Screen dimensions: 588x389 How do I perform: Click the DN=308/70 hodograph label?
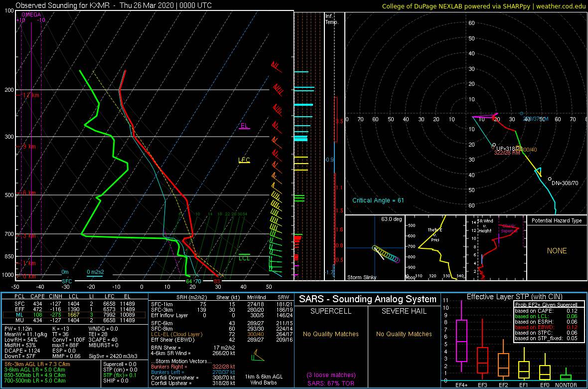click(x=565, y=183)
